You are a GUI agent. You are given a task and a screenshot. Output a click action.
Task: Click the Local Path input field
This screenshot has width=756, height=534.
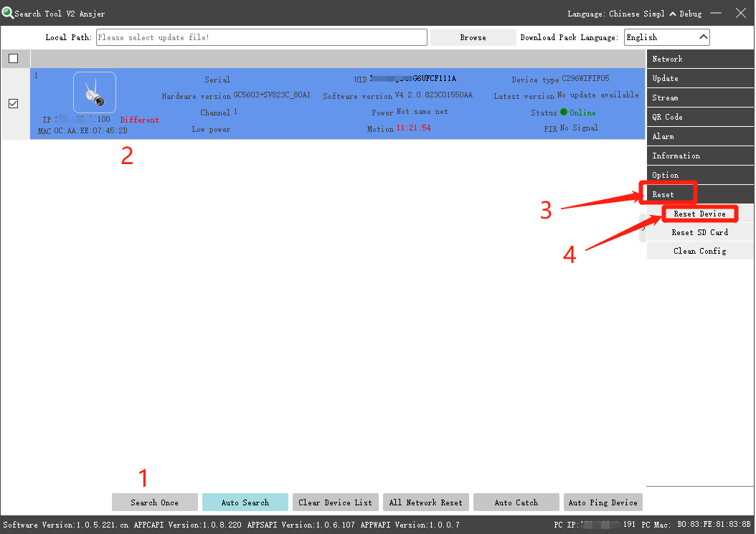(262, 37)
